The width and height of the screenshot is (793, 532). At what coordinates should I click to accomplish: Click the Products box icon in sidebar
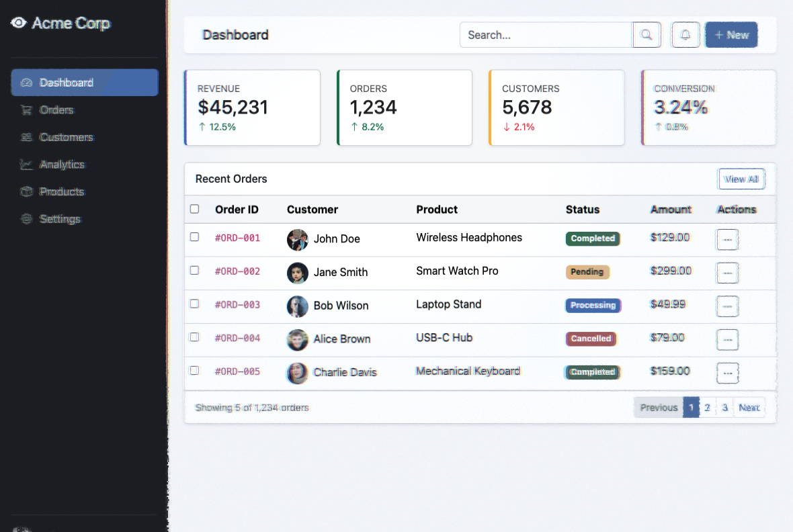(27, 191)
